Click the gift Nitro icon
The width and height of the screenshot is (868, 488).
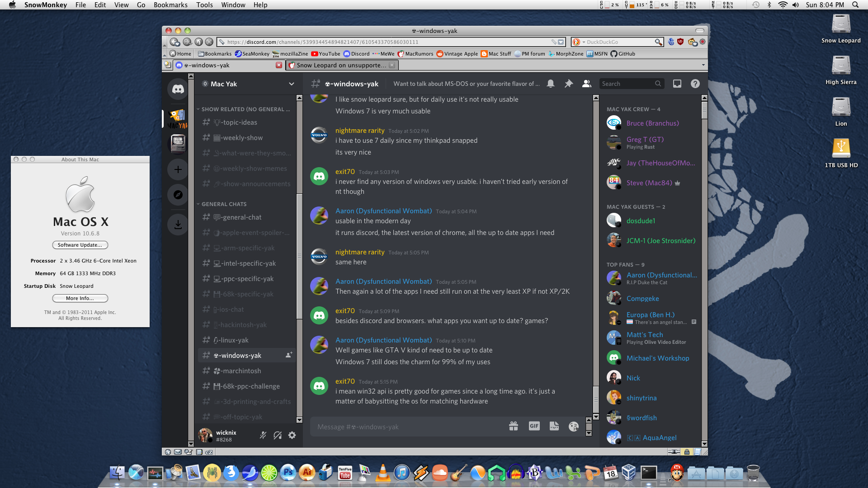(513, 426)
